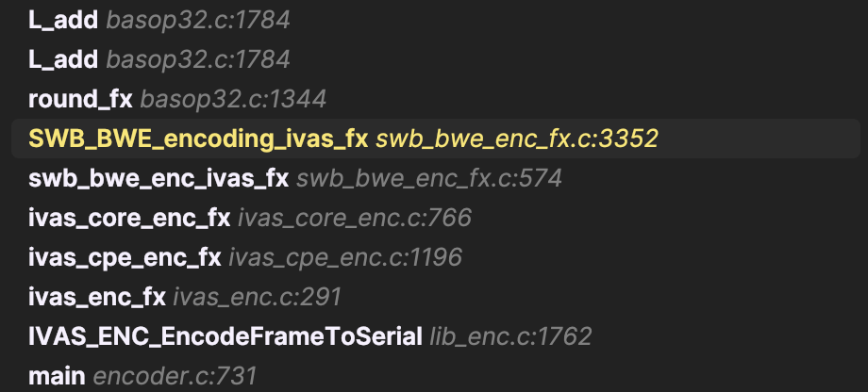The width and height of the screenshot is (868, 392).
Task: Select the swb_bwe_enc_ivas_fx stack frame
Action: 159,178
